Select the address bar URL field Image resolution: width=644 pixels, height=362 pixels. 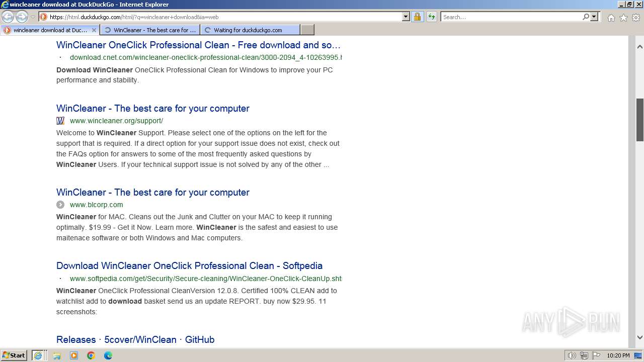point(225,17)
